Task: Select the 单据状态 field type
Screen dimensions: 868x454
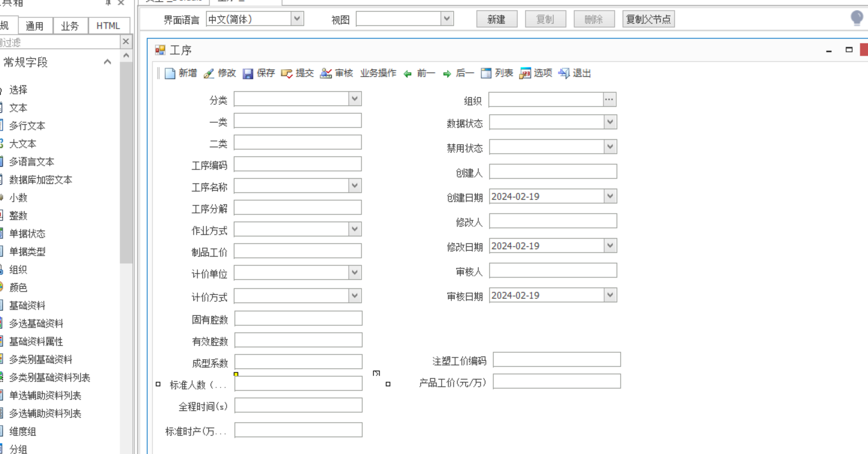Action: 27,234
